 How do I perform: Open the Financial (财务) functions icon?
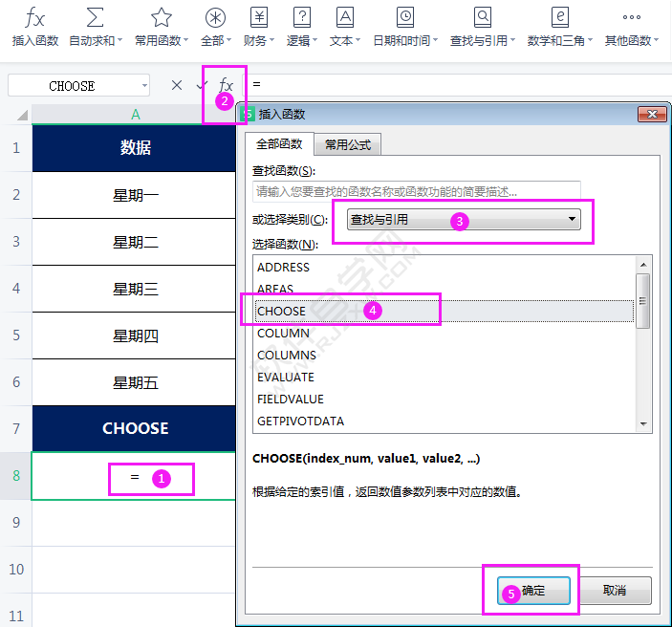(259, 17)
